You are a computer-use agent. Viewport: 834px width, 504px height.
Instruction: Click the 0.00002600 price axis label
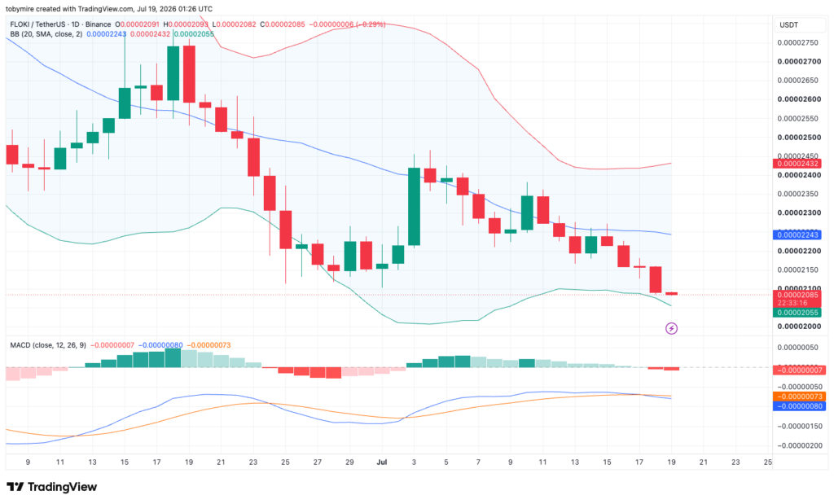coord(799,99)
